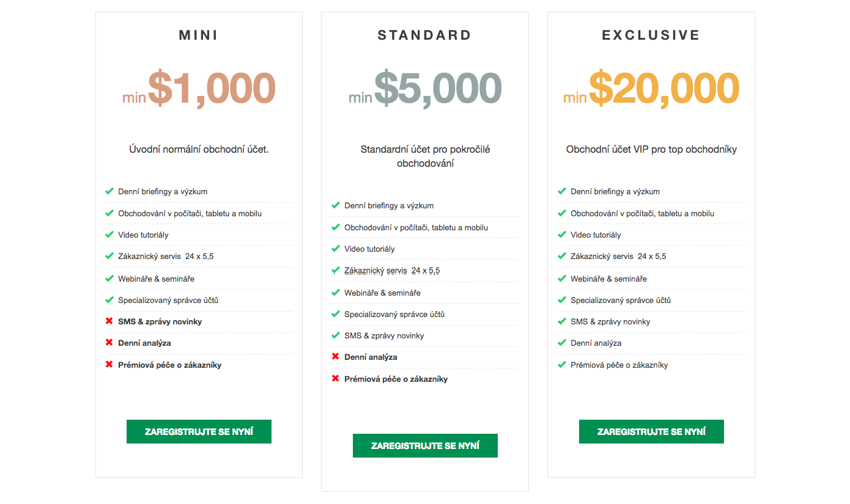Select the MINI plan heading
Image resolution: width=850 pixels, height=504 pixels.
tap(199, 35)
